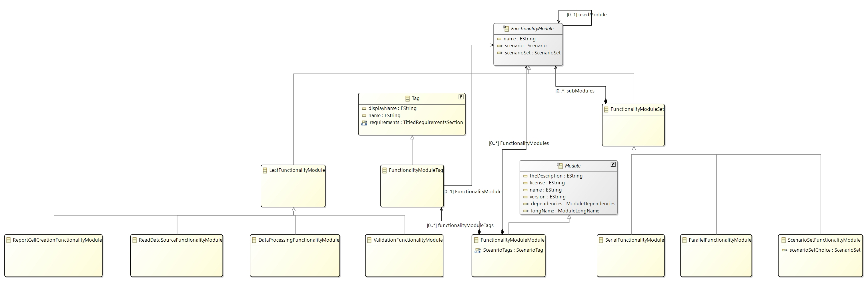Click the attribute icon beside theDescription : EString

pos(525,176)
